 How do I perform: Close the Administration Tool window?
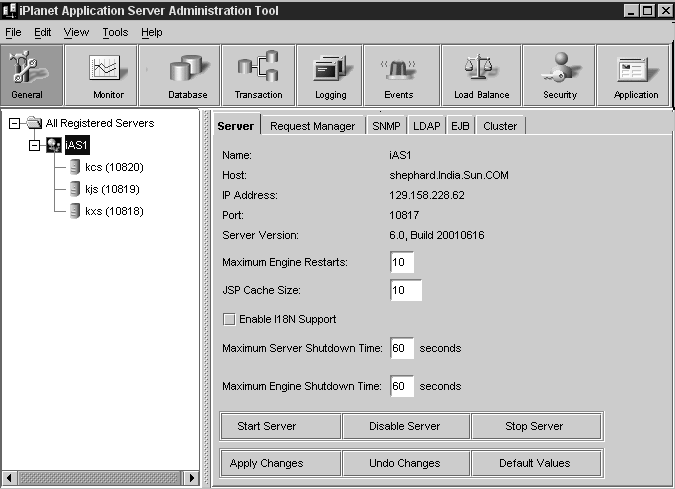pyautogui.click(x=665, y=10)
